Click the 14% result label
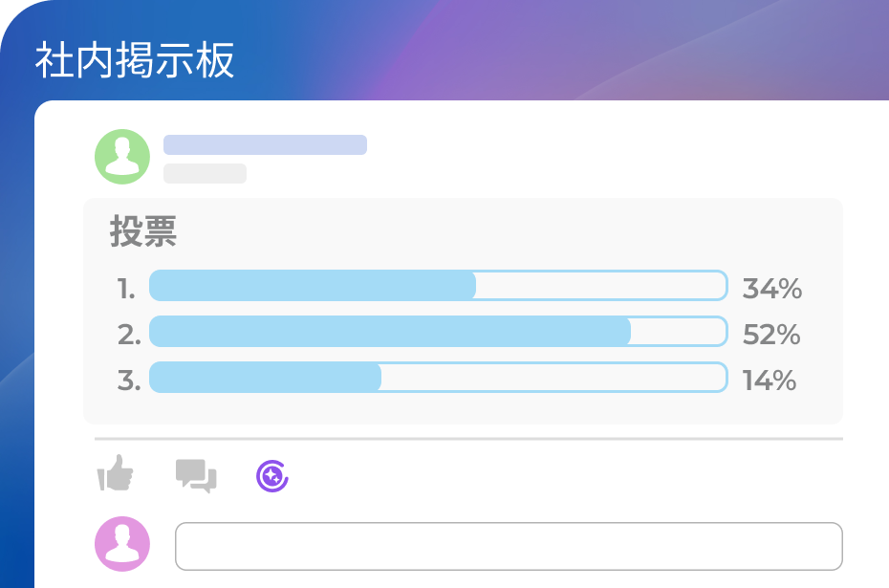This screenshot has width=889, height=588. (770, 381)
